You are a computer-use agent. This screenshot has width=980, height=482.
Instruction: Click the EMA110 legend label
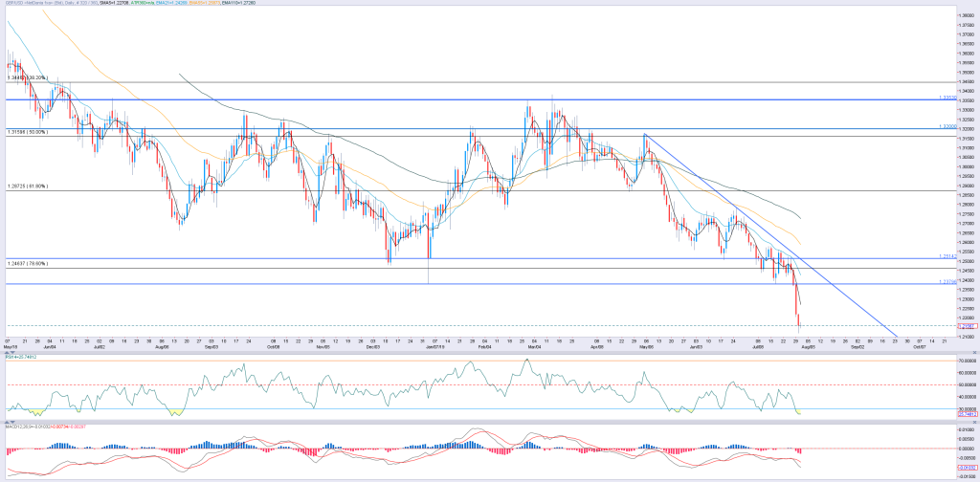click(238, 3)
